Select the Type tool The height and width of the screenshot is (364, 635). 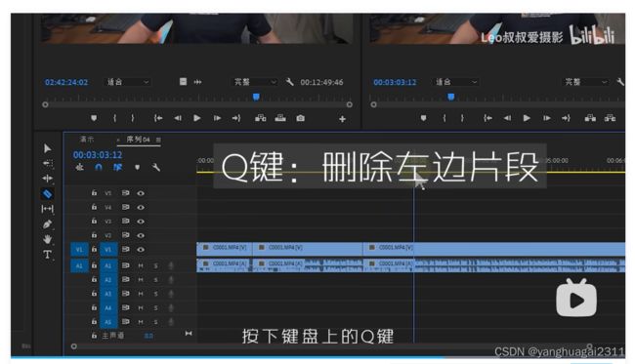coord(48,255)
